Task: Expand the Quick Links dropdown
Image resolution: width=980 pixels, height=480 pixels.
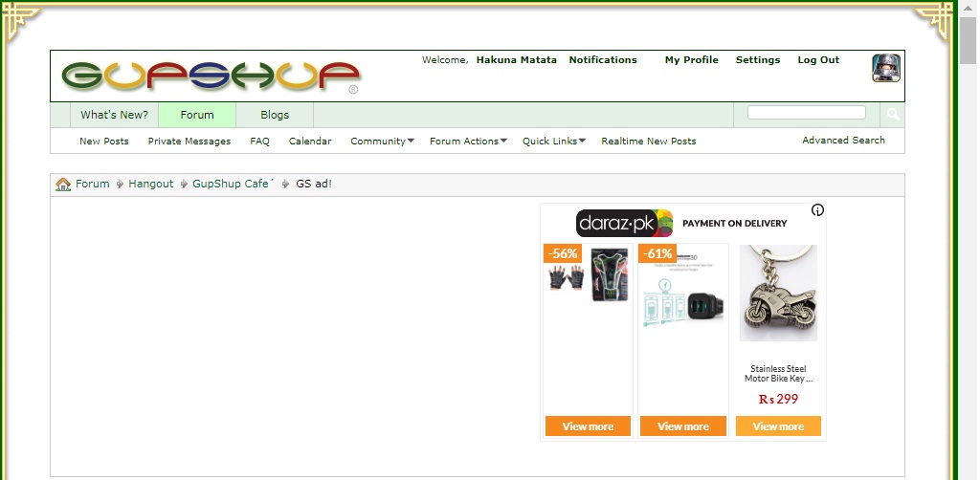Action: coord(553,142)
